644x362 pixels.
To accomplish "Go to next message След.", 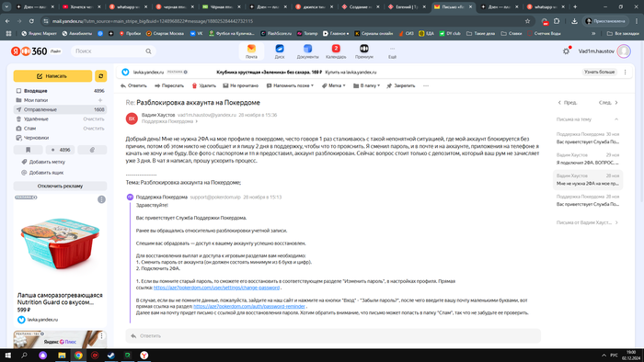I will [608, 103].
